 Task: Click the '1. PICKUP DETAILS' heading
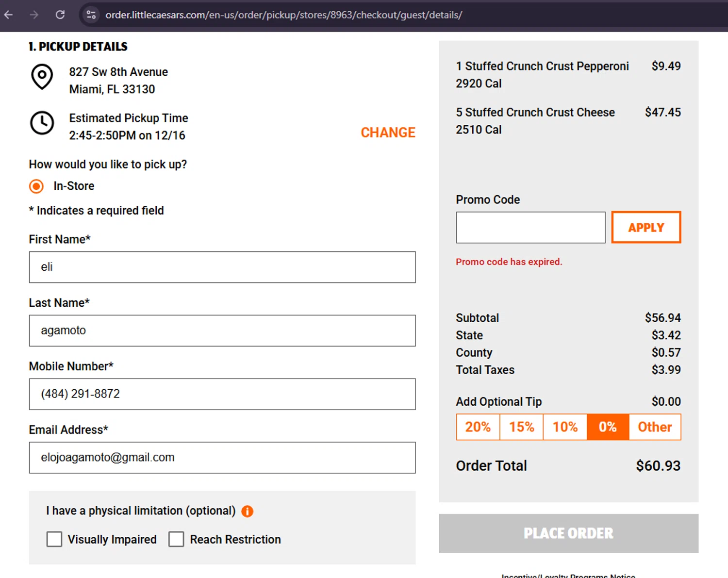78,47
